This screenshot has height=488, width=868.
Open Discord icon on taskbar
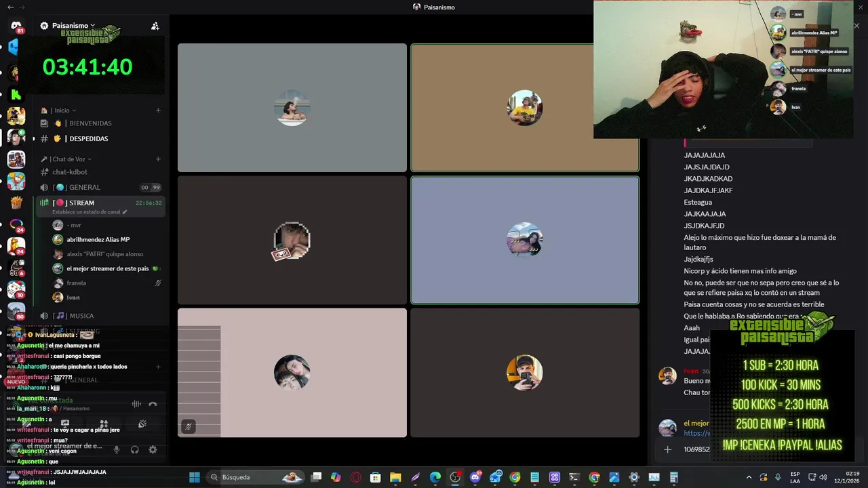[x=475, y=477]
